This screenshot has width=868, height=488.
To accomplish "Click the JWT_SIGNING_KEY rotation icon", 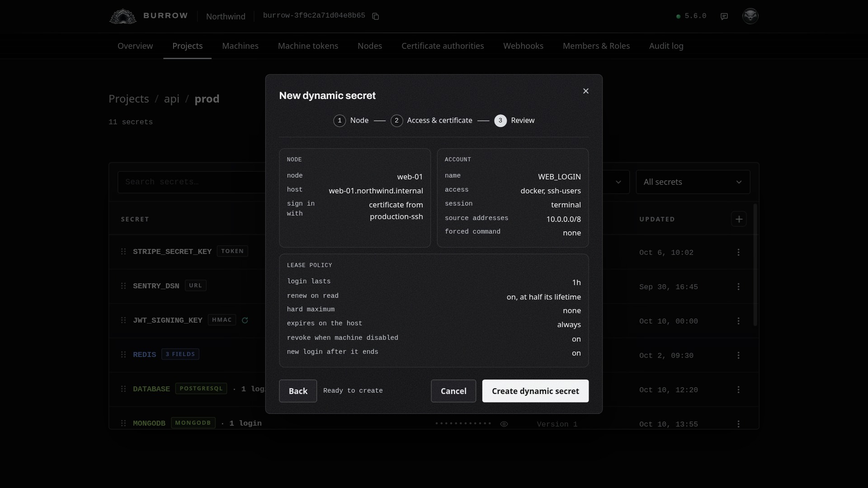I will click(x=245, y=320).
